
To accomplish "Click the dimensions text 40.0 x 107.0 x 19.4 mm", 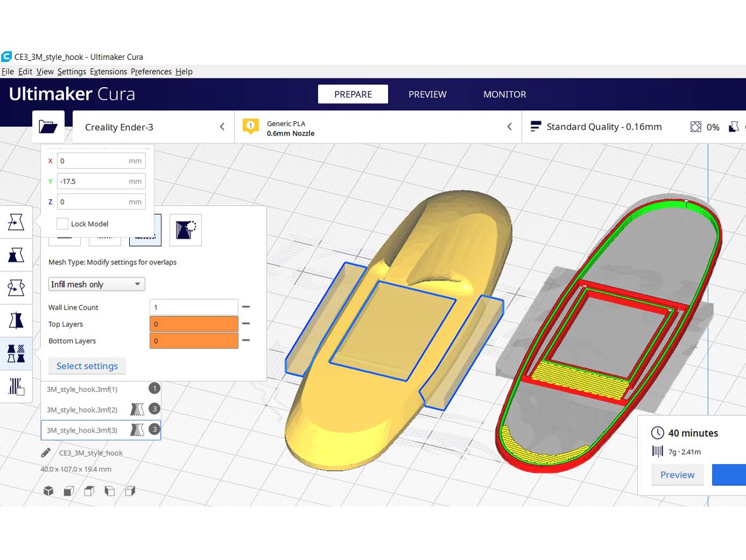I will [76, 469].
